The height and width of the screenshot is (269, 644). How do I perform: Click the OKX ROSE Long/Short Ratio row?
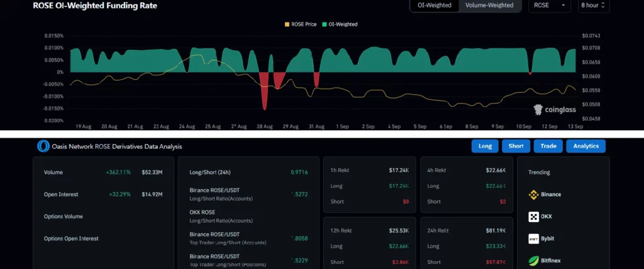248,216
